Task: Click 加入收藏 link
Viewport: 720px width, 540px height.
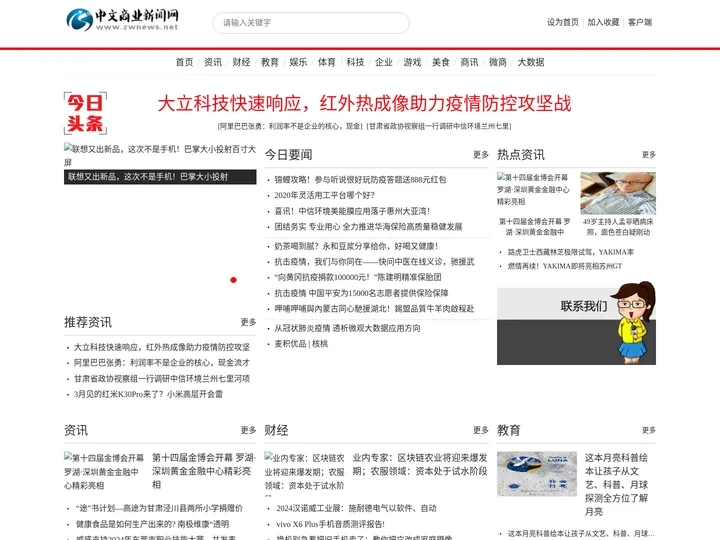Action: coord(603,22)
